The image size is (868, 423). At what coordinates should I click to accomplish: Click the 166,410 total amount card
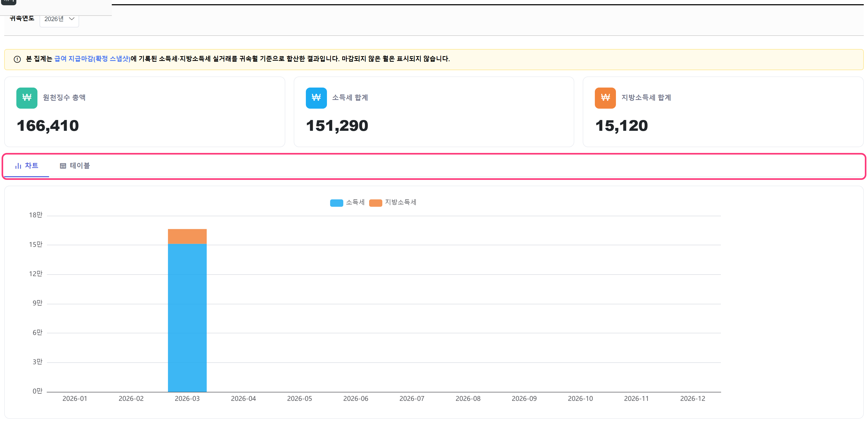click(x=144, y=112)
